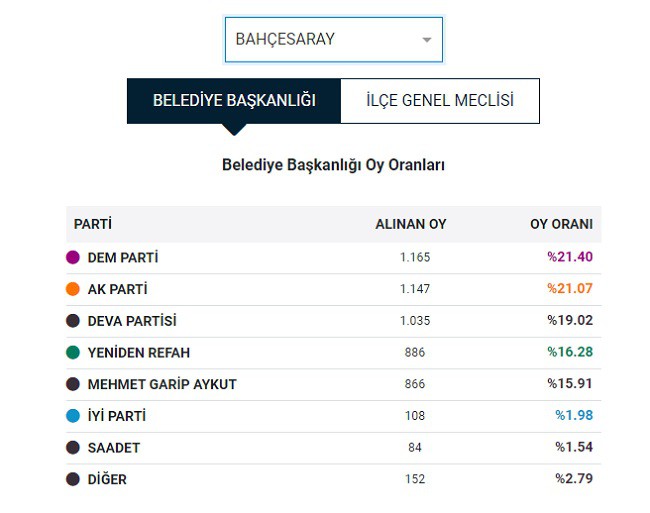Click the dark SAADET dot
The height and width of the screenshot is (513, 650).
(x=73, y=448)
